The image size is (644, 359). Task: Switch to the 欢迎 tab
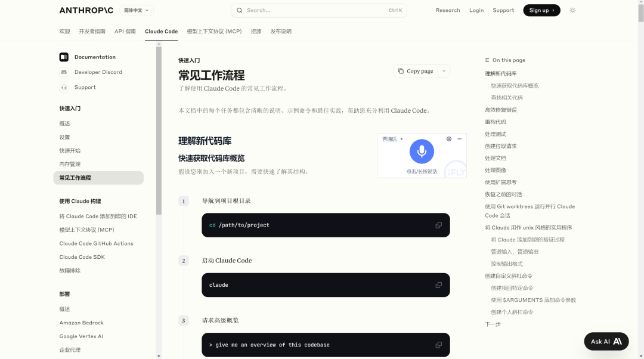[x=64, y=31]
